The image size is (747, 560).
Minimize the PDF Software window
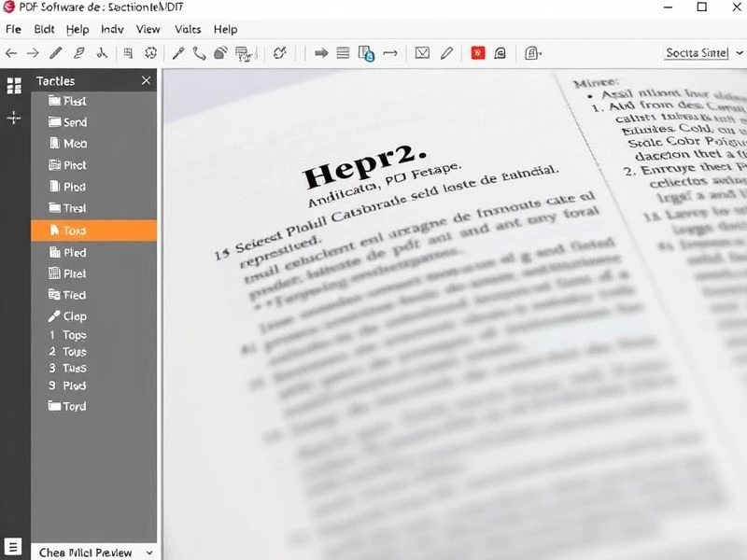668,7
